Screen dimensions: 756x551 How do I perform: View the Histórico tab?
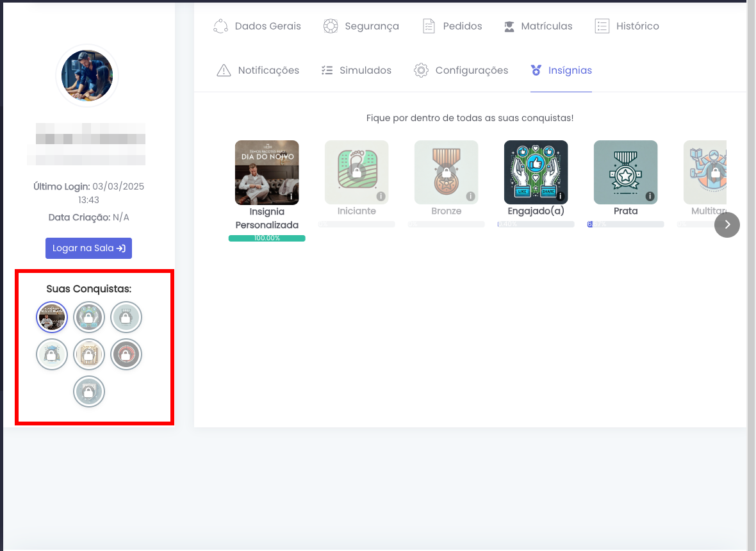(x=627, y=26)
